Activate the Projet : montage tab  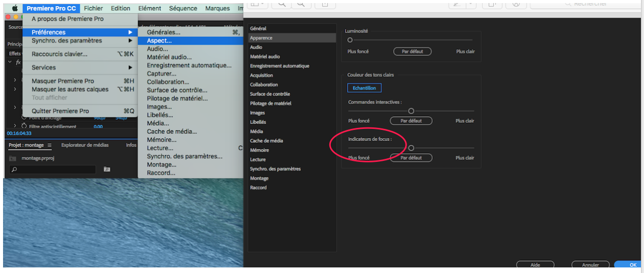tap(26, 145)
